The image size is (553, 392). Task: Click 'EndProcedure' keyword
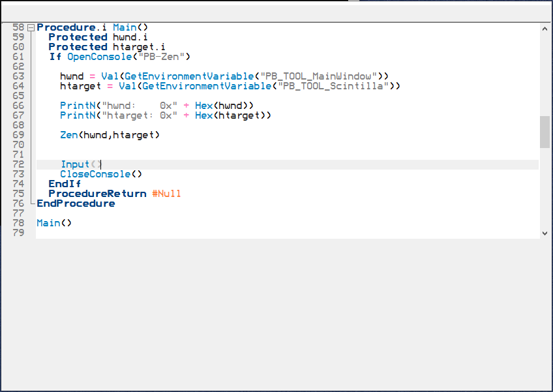76,204
